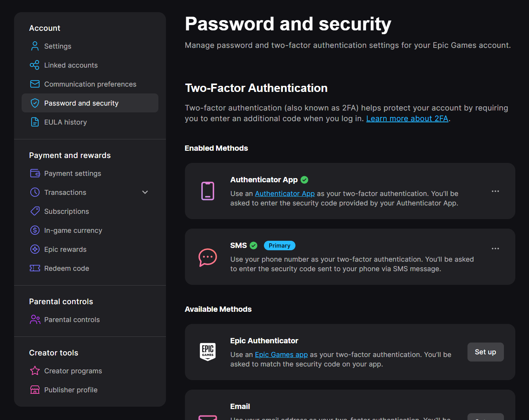The width and height of the screenshot is (529, 420).
Task: Click the Communication preferences envelope icon
Action: click(35, 84)
